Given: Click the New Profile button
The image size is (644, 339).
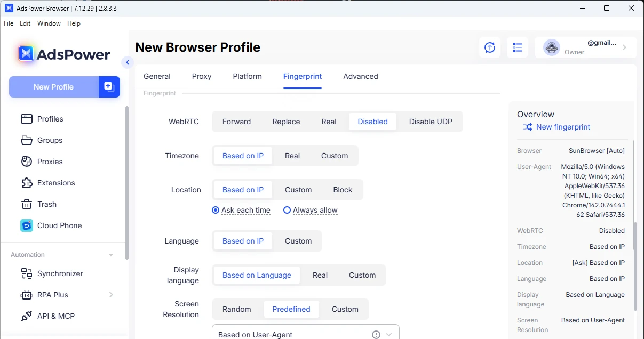Looking at the screenshot, I should 53,87.
